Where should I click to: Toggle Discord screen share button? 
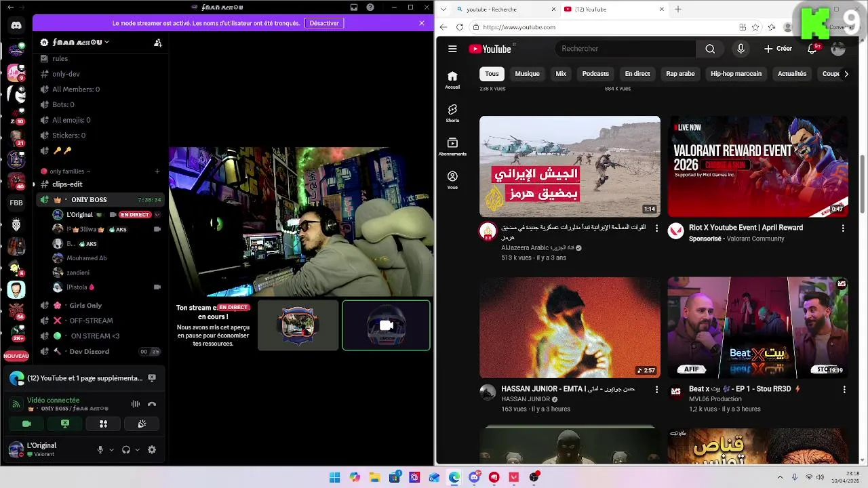click(65, 424)
